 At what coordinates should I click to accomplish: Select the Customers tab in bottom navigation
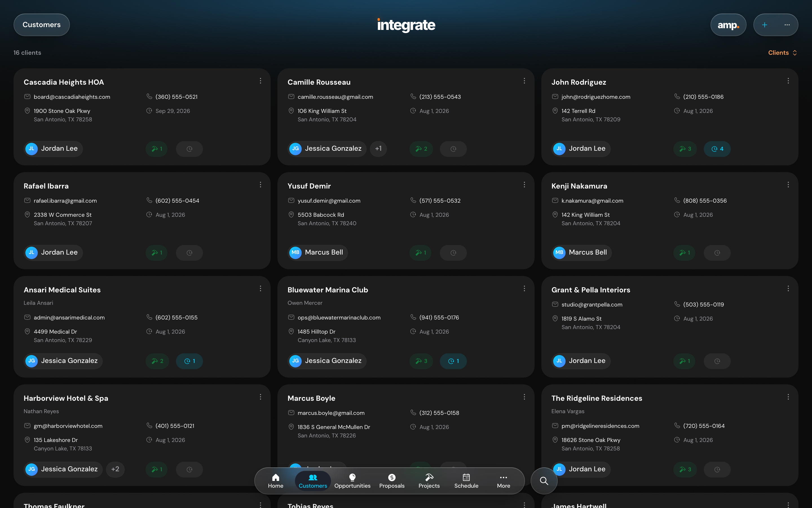[313, 481]
